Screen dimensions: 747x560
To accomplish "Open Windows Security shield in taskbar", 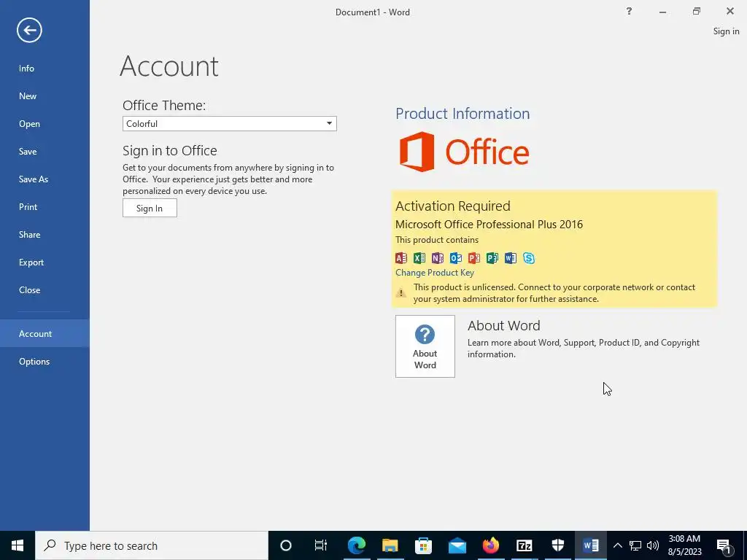I will (557, 545).
